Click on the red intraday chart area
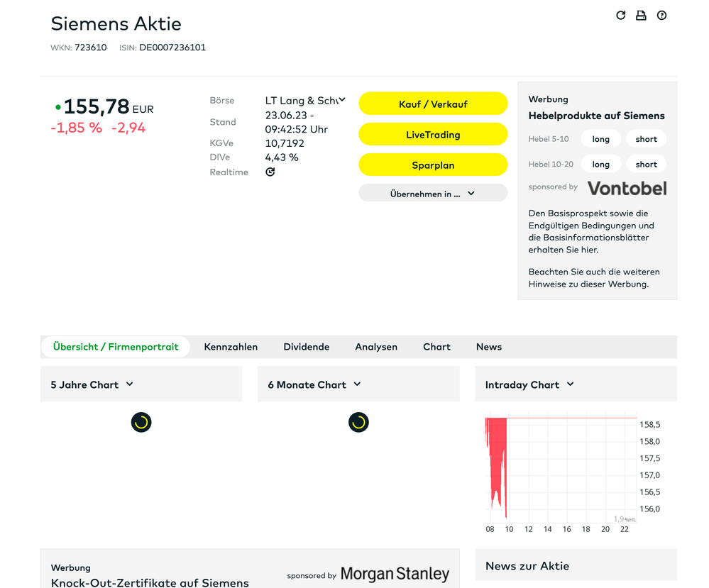This screenshot has height=588, width=709. (x=497, y=454)
